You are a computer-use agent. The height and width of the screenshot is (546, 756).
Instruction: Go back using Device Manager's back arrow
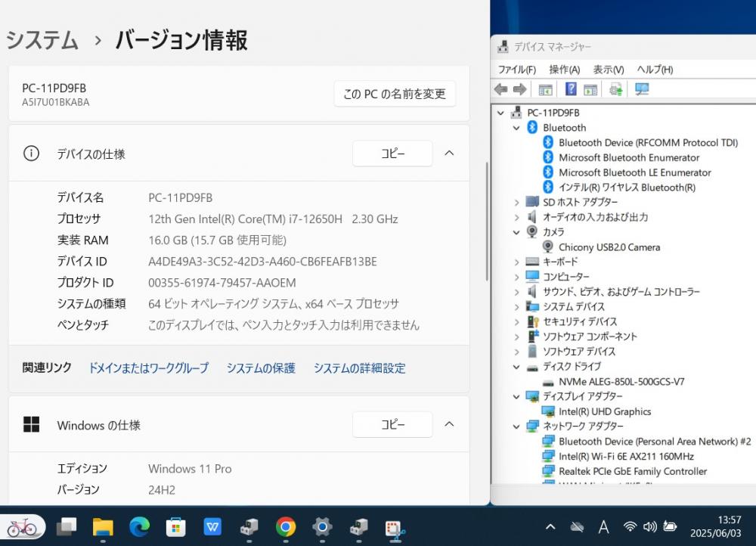(x=501, y=89)
